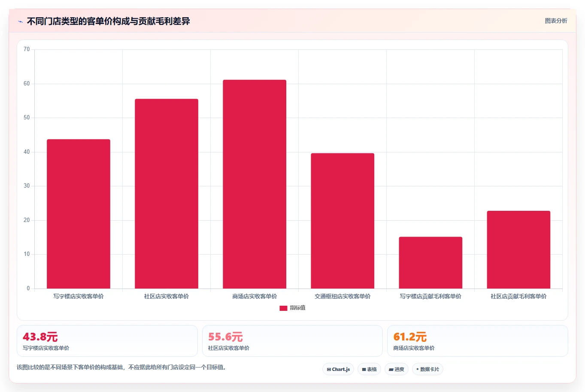This screenshot has width=585, height=392.
Task: Click the chart title 不同门店类型的客单价构成与贡献毛利差异
Action: pos(108,21)
